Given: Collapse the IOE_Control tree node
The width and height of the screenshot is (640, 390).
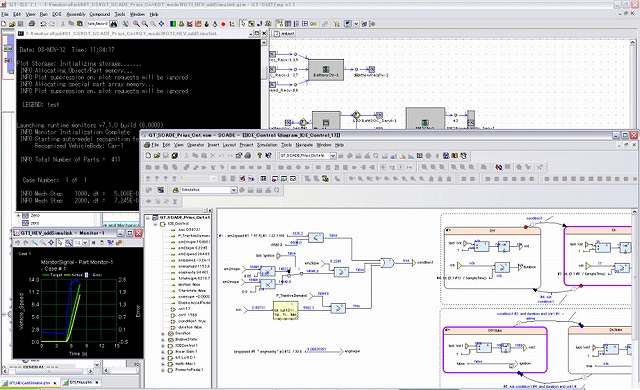Looking at the screenshot, I should (156, 224).
